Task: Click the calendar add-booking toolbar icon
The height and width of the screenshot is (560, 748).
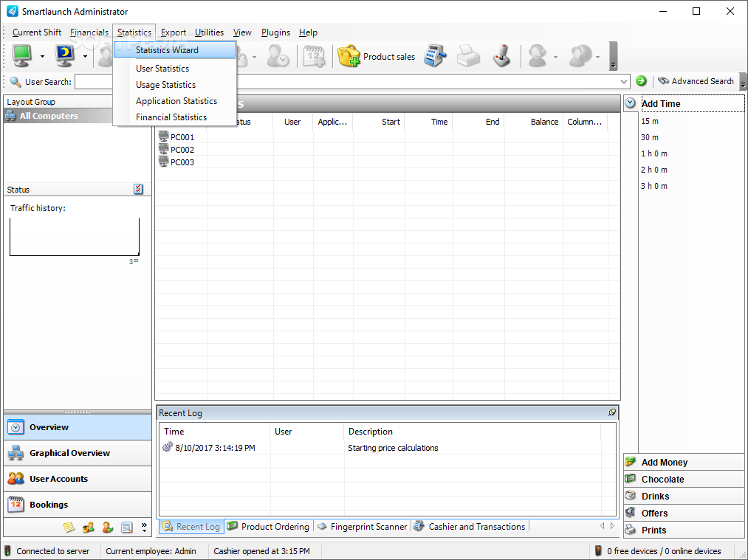Action: coord(313,56)
